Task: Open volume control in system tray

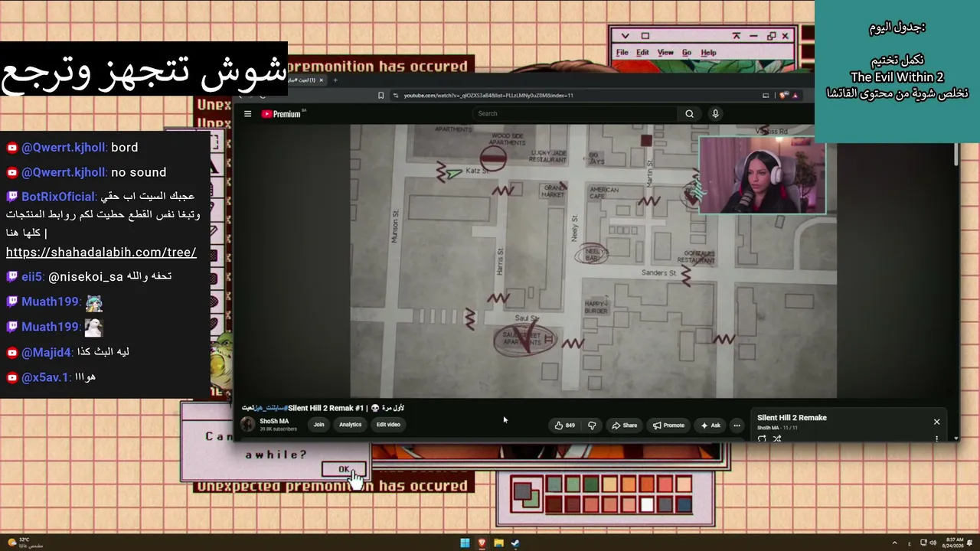Action: point(933,543)
